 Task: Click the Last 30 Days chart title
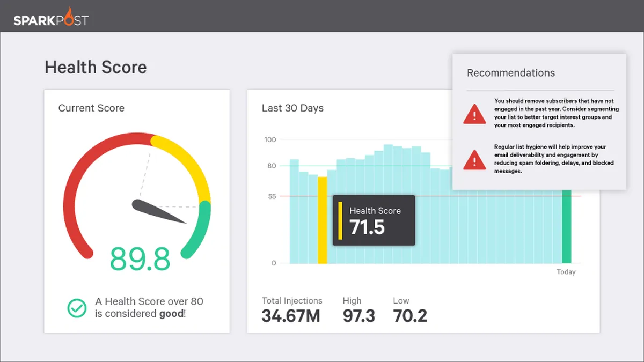(x=292, y=108)
